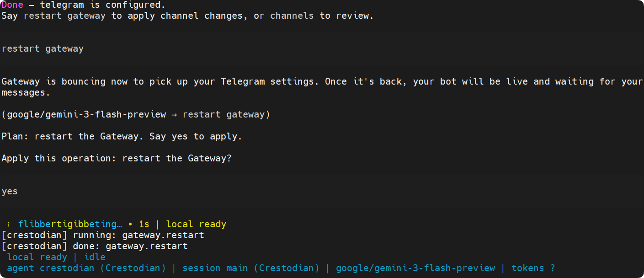Screen dimensions: 644x278
Task: Click the "Plan: restart the Gateway" line
Action: click(122, 136)
